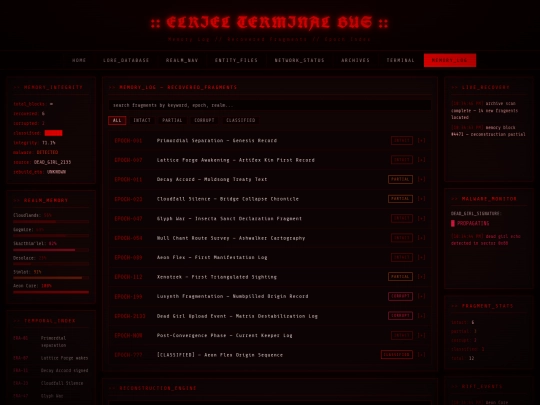Select the ALL filter tab

point(117,120)
